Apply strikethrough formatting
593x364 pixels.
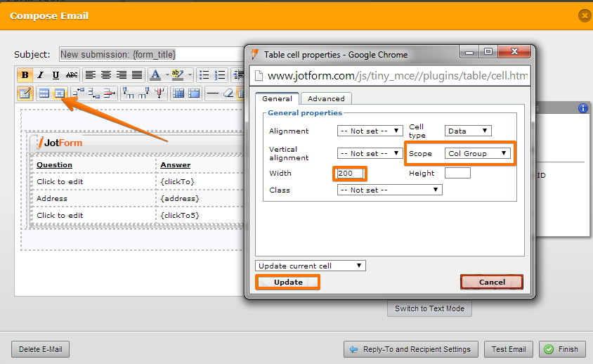71,75
